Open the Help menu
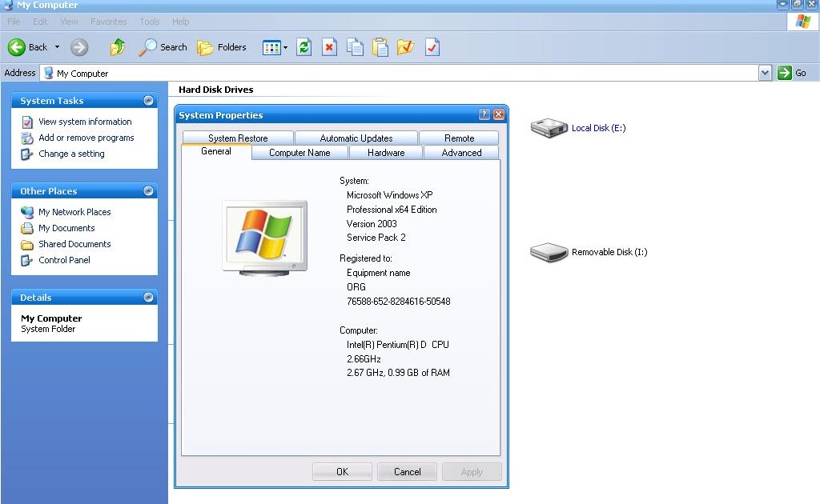 (x=180, y=22)
